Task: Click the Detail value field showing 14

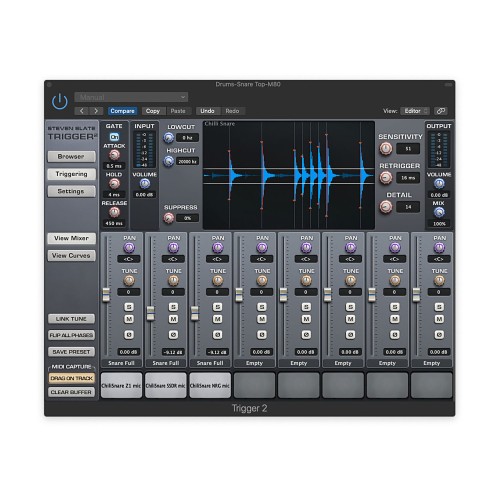Action: tap(408, 207)
